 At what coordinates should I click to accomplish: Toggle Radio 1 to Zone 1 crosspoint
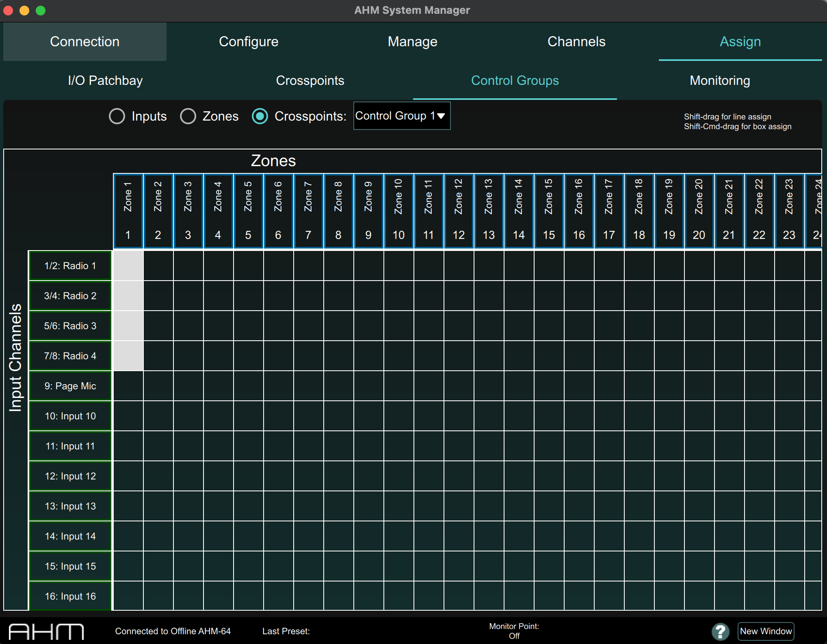point(128,266)
